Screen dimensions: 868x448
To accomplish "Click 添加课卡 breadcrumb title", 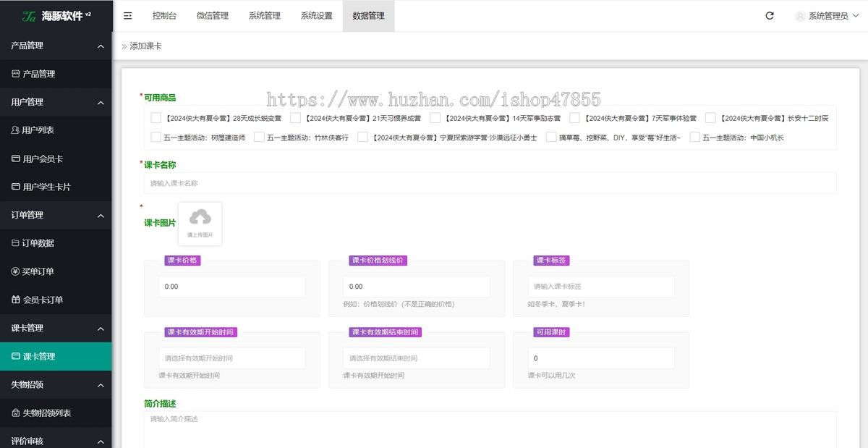I will click(145, 46).
